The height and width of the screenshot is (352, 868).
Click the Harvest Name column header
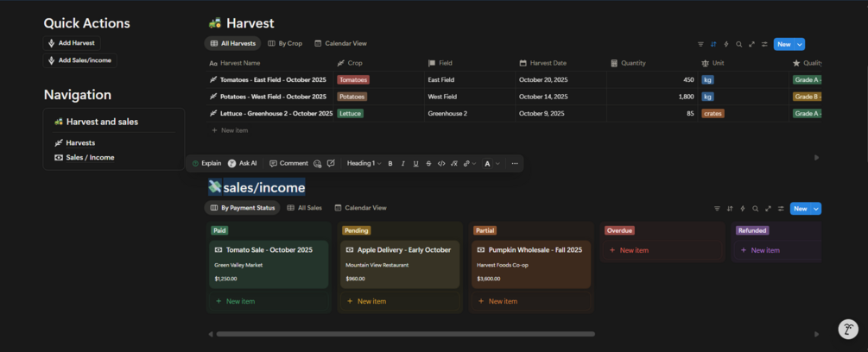click(269, 63)
